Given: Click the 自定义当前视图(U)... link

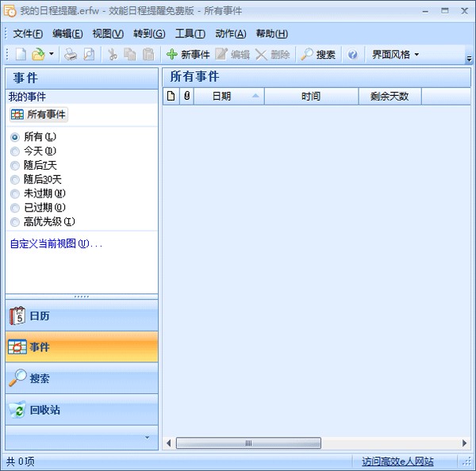Looking at the screenshot, I should pos(56,243).
